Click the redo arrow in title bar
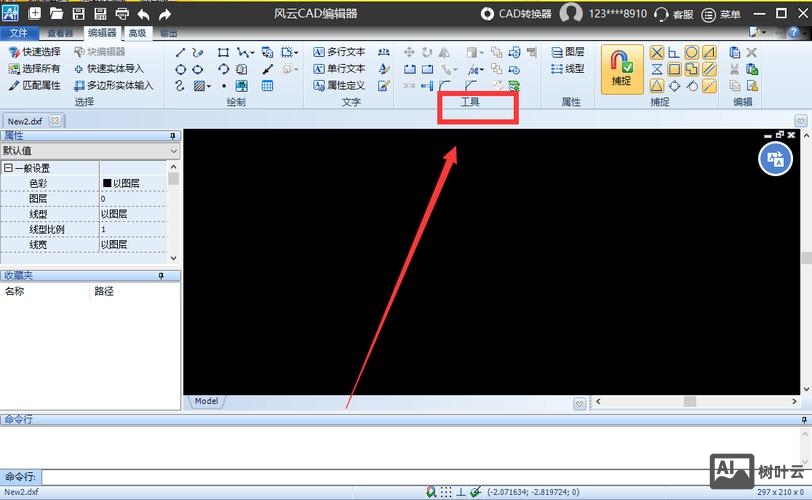This screenshot has width=812, height=500. (x=165, y=14)
